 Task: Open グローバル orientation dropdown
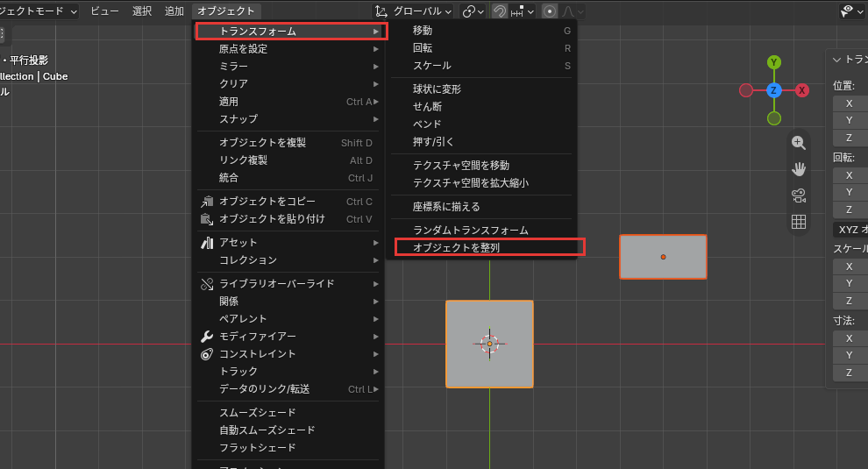click(413, 11)
